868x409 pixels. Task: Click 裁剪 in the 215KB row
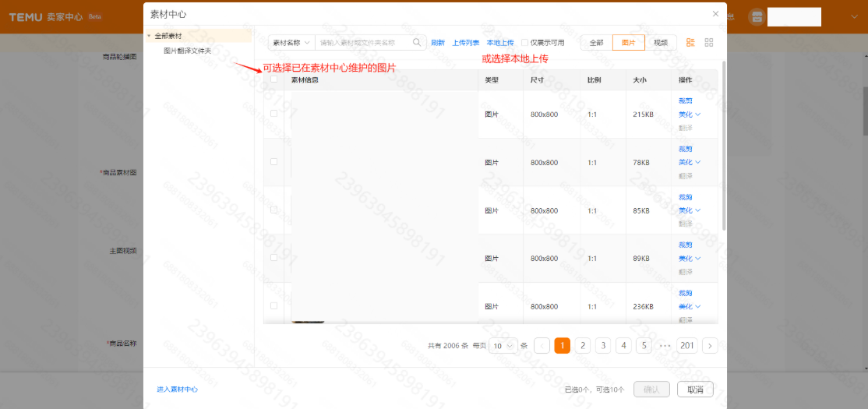click(x=686, y=100)
